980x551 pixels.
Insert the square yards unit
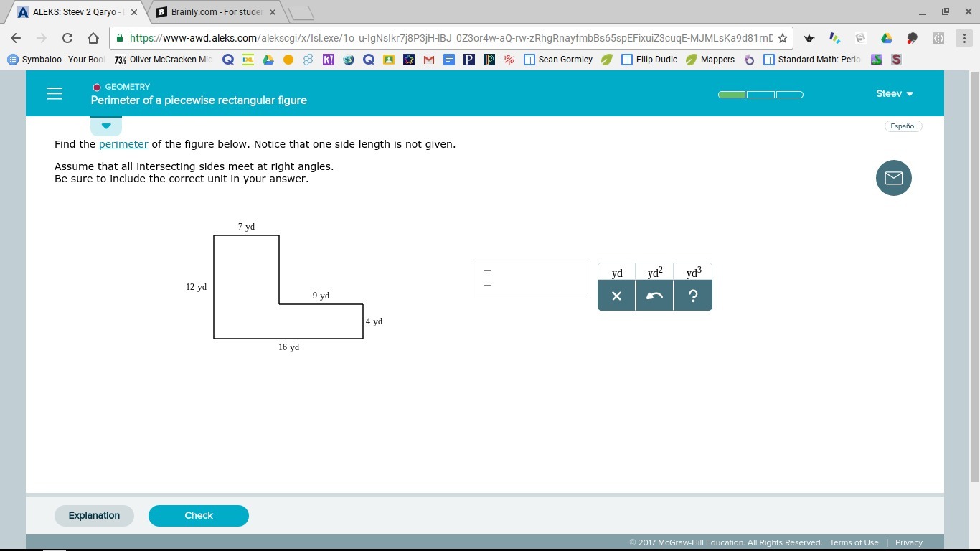tap(655, 273)
